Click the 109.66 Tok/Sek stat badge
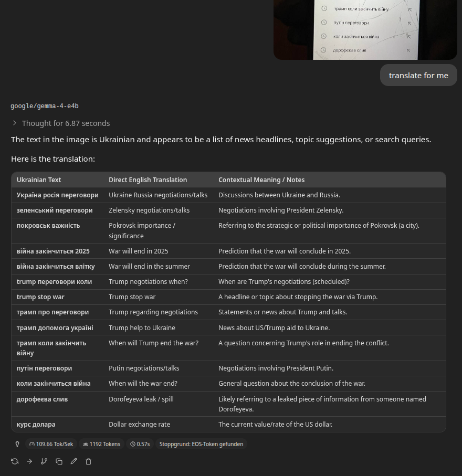Viewport: 462px width, 476px height. (51, 444)
